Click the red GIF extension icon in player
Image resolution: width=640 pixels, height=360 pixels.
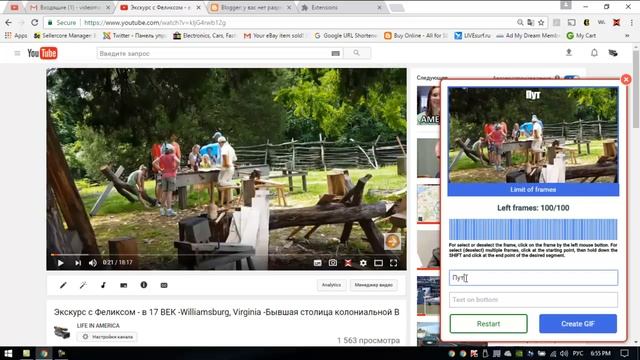tap(348, 263)
